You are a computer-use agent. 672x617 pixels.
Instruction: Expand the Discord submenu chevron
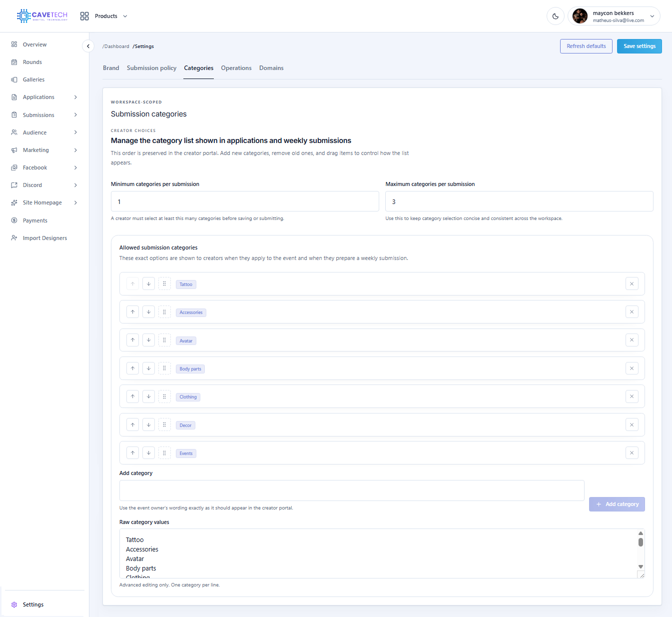75,185
